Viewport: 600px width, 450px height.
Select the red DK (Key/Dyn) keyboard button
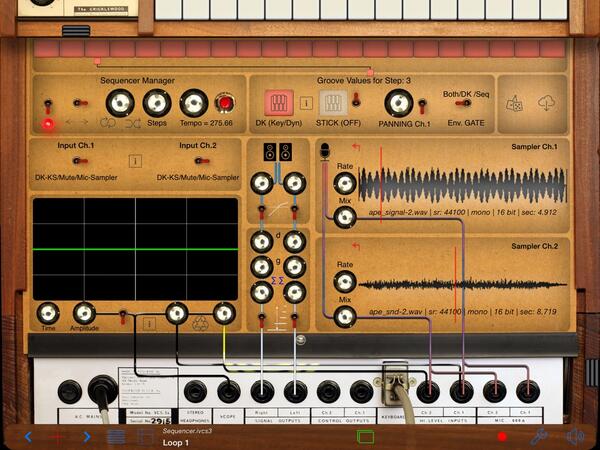pos(279,103)
